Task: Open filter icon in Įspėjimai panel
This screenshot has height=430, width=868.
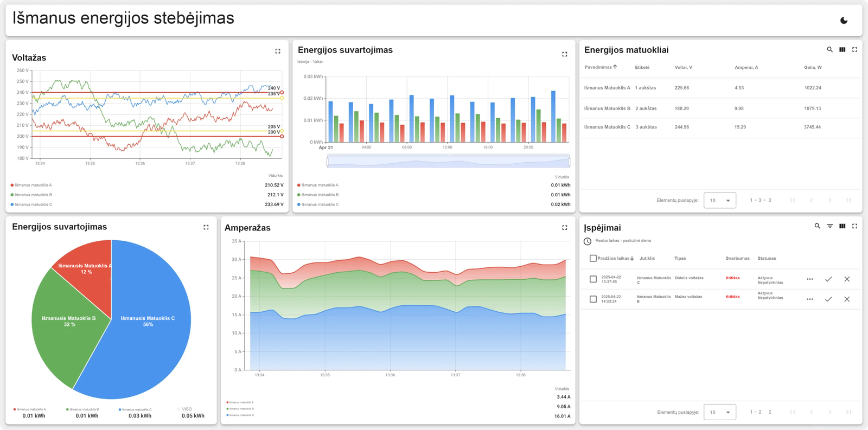Action: click(829, 226)
